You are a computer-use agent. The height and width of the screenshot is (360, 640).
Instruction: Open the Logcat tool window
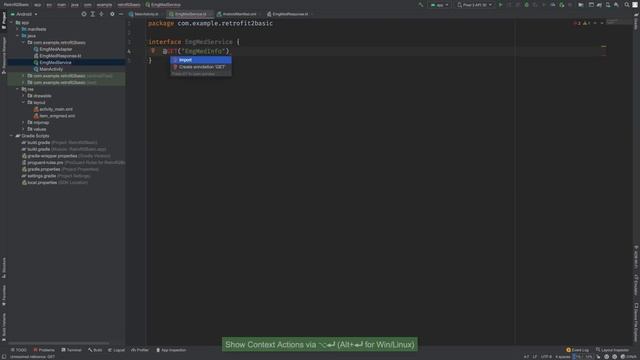117,350
